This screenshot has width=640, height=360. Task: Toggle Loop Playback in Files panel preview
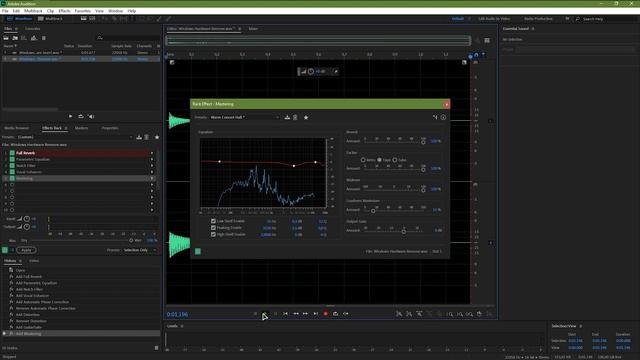pyautogui.click(x=81, y=116)
